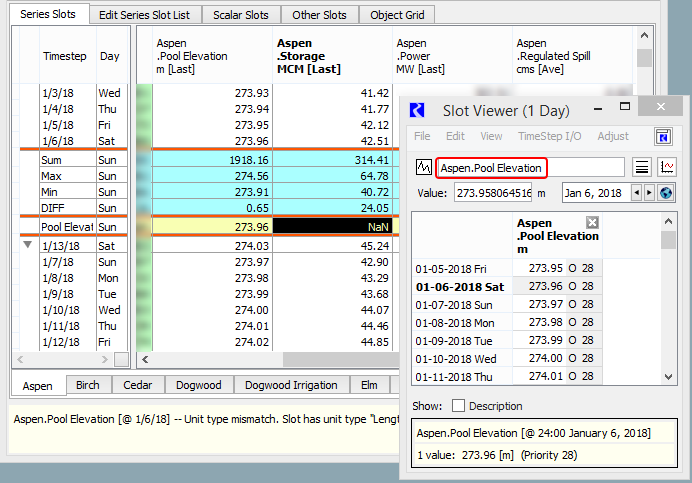
Task: Click the RiverWare workspace icon on the menu bar
Action: pyautogui.click(x=663, y=136)
